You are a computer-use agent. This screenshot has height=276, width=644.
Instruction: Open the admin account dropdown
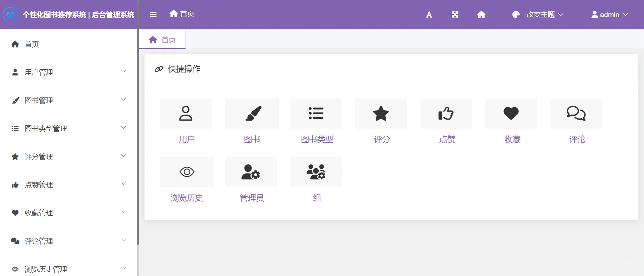pos(609,14)
